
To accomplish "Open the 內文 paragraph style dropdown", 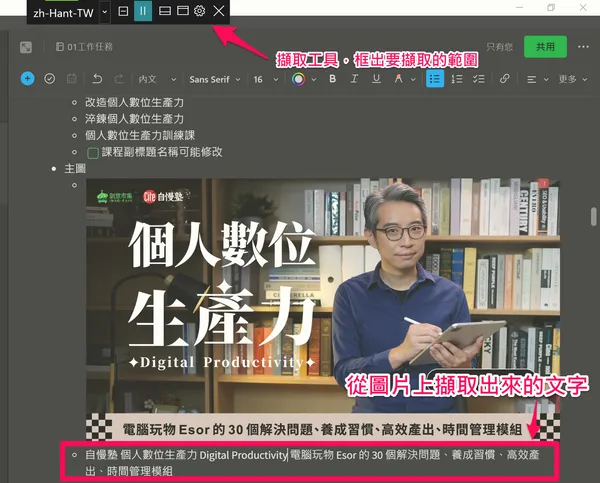I will (157, 79).
